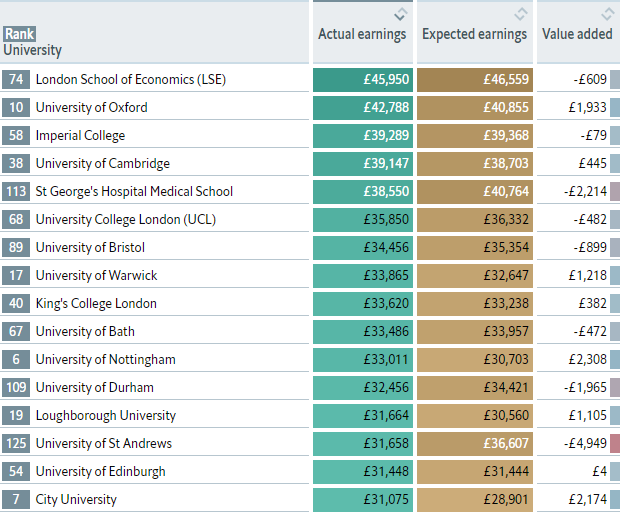This screenshot has height=514, width=622.
Task: Click actual earnings £35,850 cell
Action: [x=363, y=220]
